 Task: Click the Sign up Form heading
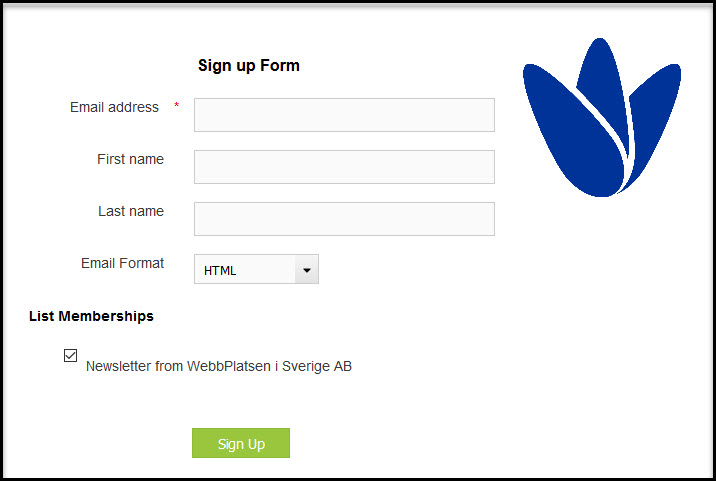[x=249, y=66]
